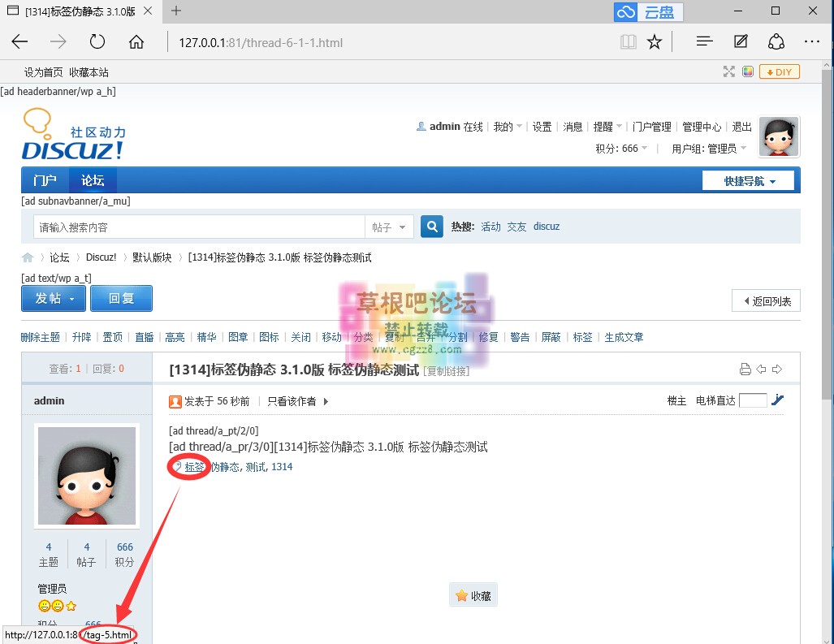The image size is (834, 644).
Task: Open the colorful style switcher swatch
Action: pos(748,71)
